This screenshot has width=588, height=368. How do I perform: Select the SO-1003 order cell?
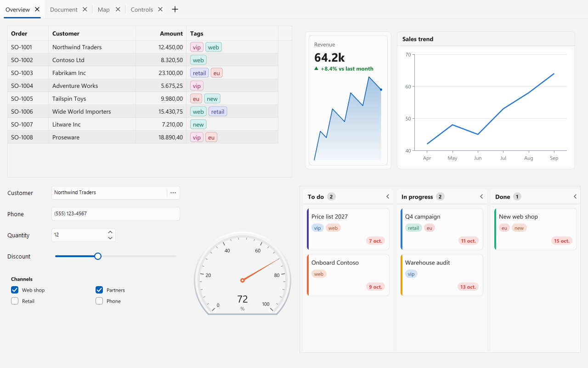click(28, 73)
